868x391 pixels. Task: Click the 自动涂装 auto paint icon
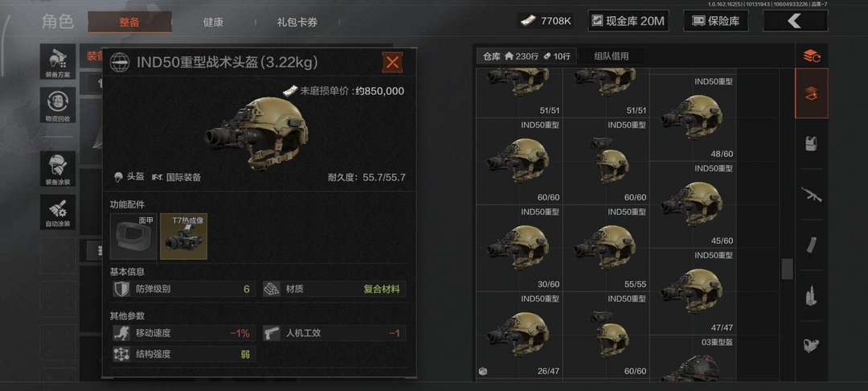[x=58, y=212]
